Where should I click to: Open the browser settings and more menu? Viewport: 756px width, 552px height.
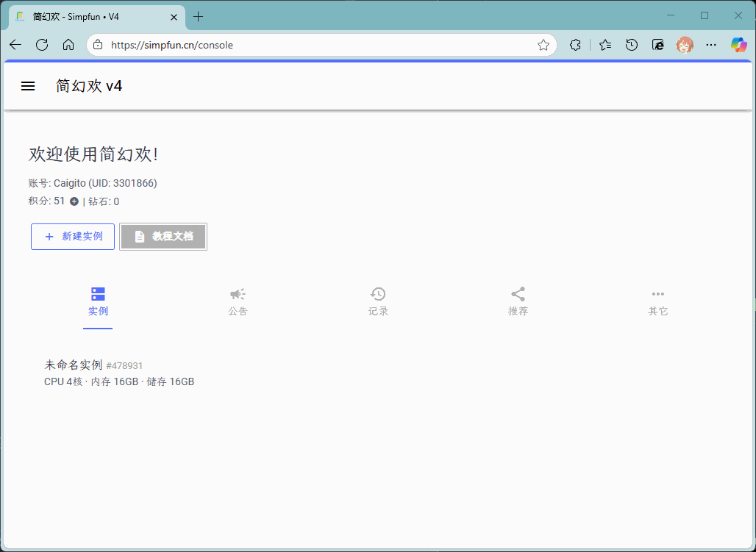click(x=711, y=45)
